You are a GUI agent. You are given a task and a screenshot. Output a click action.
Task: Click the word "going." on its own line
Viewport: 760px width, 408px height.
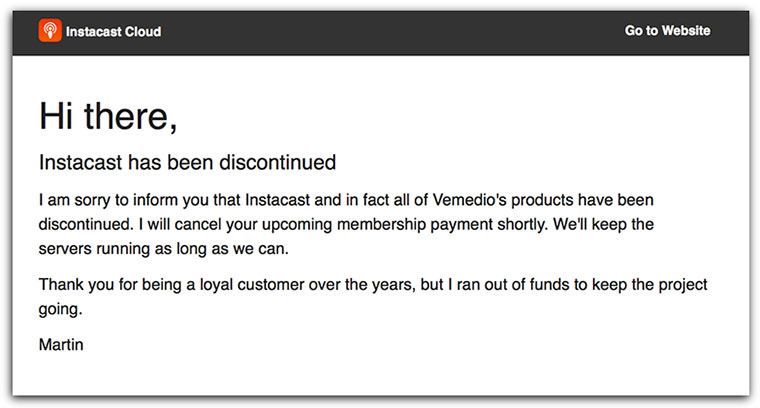click(61, 310)
